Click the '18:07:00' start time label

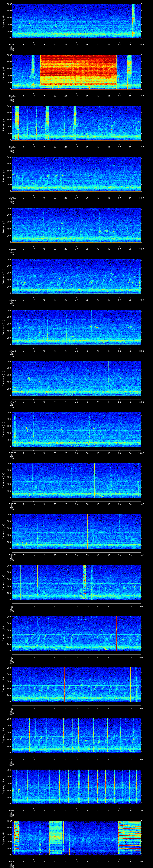[x=12, y=351]
